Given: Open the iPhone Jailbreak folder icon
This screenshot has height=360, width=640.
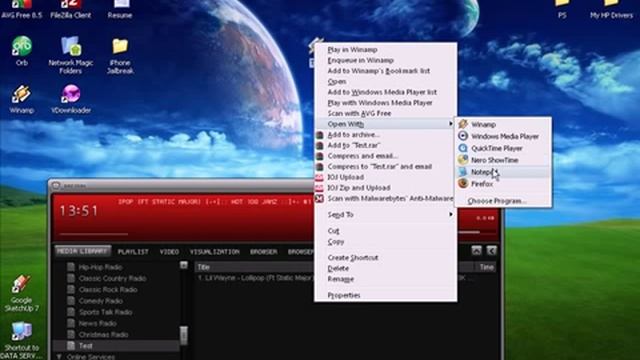Looking at the screenshot, I should point(120,47).
